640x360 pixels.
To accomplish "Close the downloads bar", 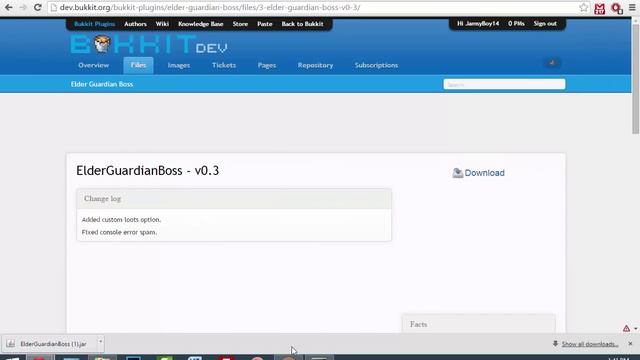I will click(630, 344).
